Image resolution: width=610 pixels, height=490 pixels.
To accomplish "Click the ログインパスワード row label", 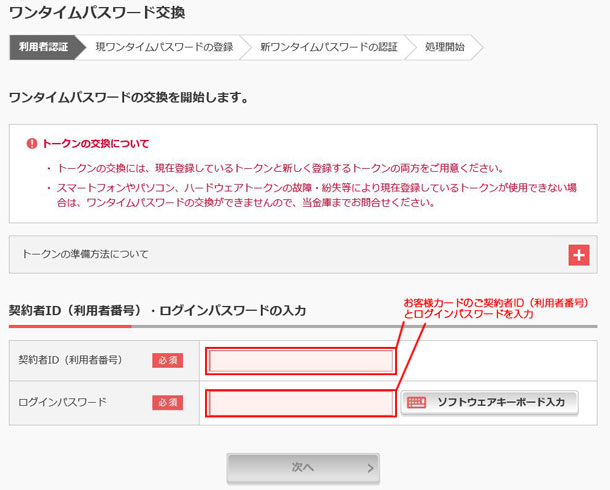I will tap(62, 402).
